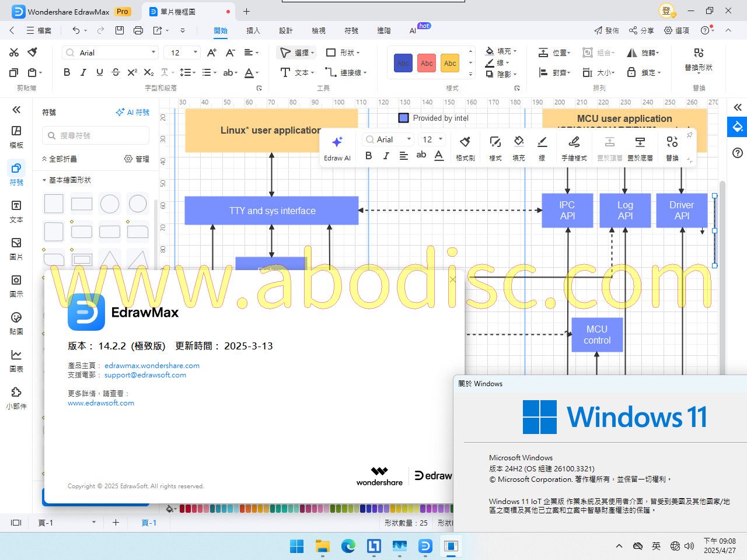Screen dimensions: 747x560
Task: Apply the red Abc style swatch
Action: (427, 63)
